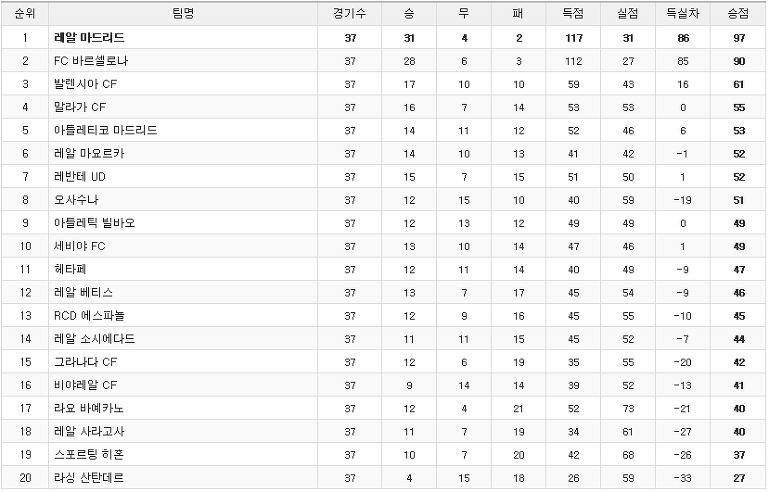Select the 레알 마드리드 team name
The image size is (769, 492).
(89, 38)
